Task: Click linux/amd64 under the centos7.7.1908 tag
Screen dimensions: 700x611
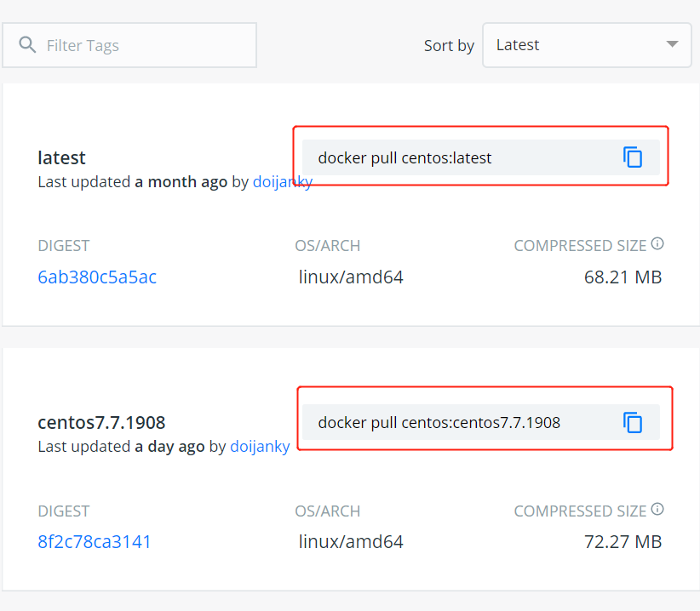Action: (x=351, y=542)
